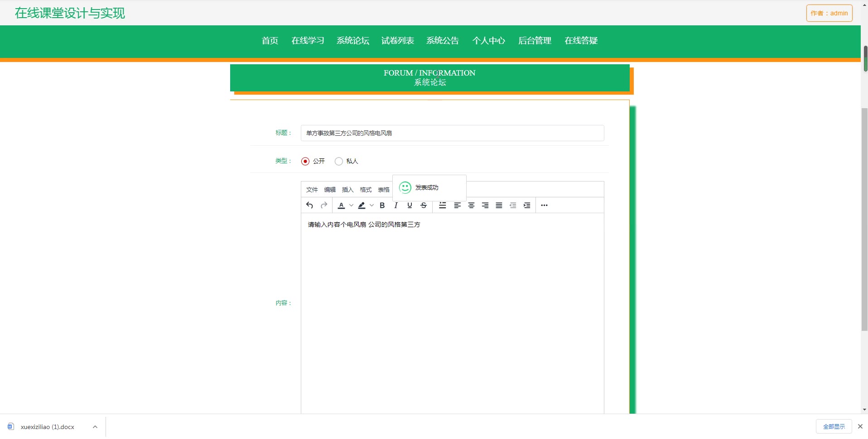Screen dimensions: 868x439
Task: Open 后台管理 from the navigation bar
Action: (535, 41)
